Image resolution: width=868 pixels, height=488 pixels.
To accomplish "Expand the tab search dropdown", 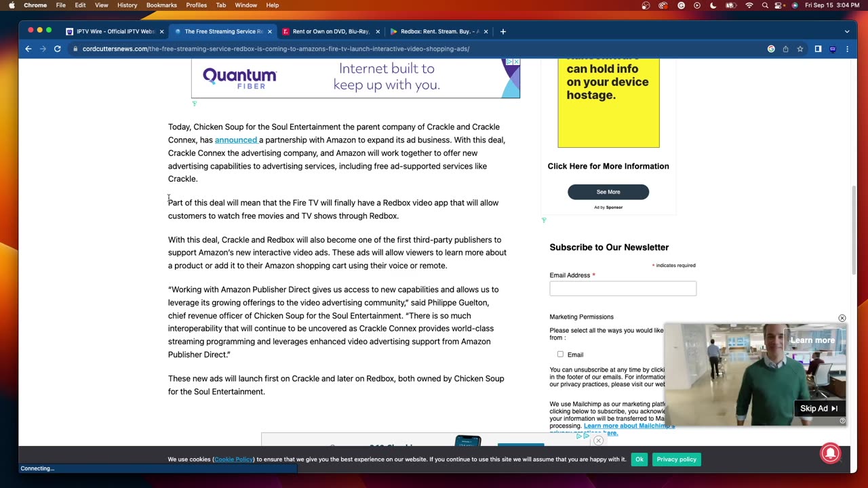I will click(x=846, y=31).
